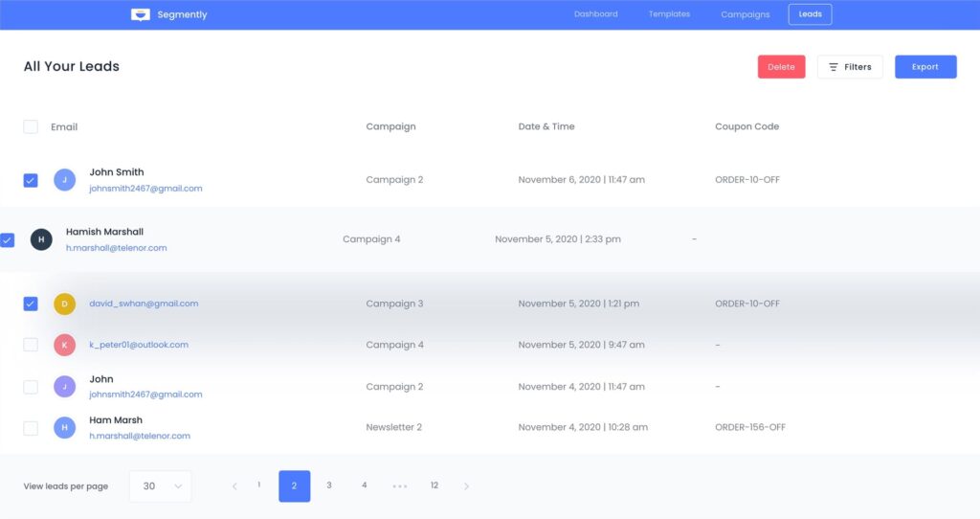The width and height of the screenshot is (980, 519).
Task: Uncheck the david_swhan@gmail.com row checkbox
Action: (x=31, y=304)
